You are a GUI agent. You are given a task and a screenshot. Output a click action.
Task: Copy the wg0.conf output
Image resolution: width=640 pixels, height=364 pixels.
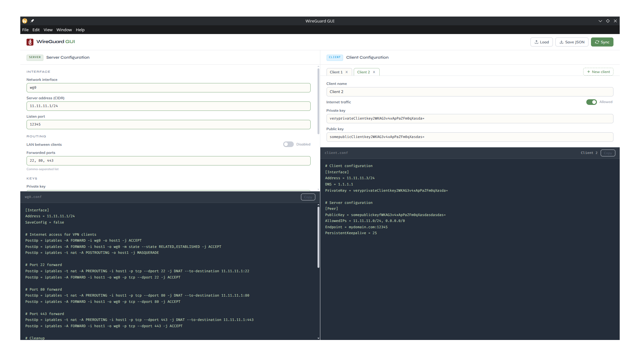tap(308, 197)
